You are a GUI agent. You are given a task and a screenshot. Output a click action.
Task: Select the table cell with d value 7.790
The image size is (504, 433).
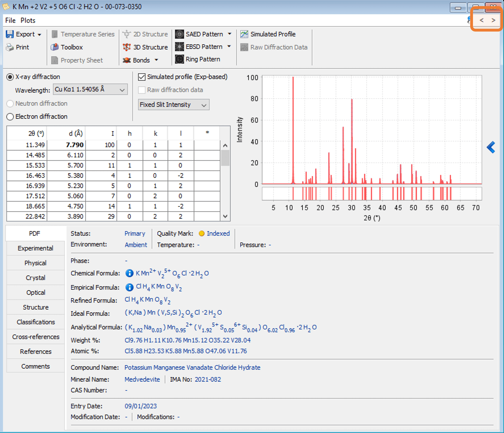tap(66, 145)
